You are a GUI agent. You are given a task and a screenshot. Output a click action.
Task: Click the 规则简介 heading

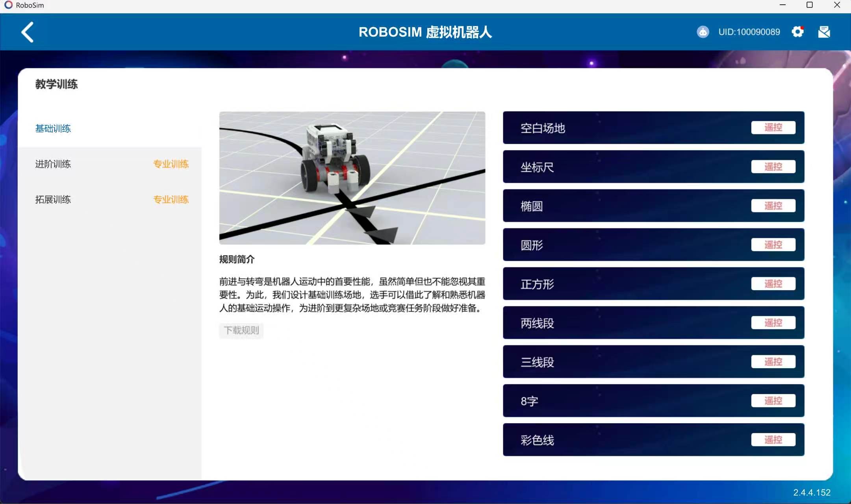pyautogui.click(x=237, y=259)
